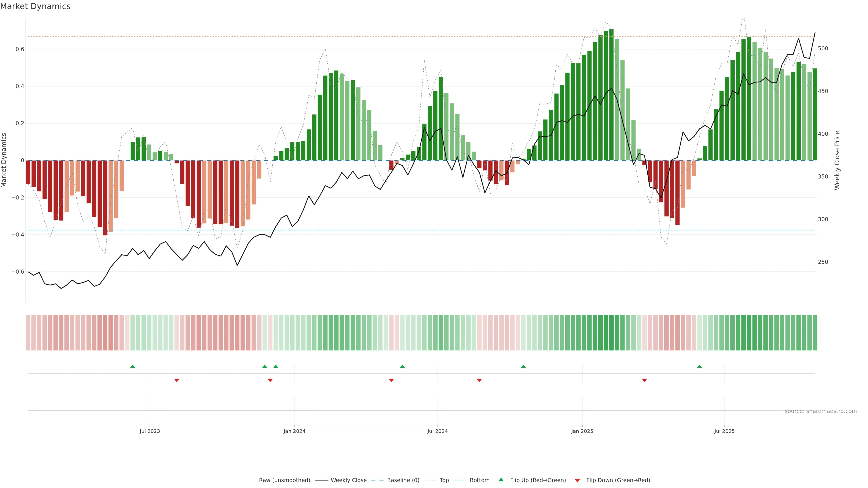Toggle the Baseline (0) legend entry
868x488 pixels.
[x=403, y=480]
